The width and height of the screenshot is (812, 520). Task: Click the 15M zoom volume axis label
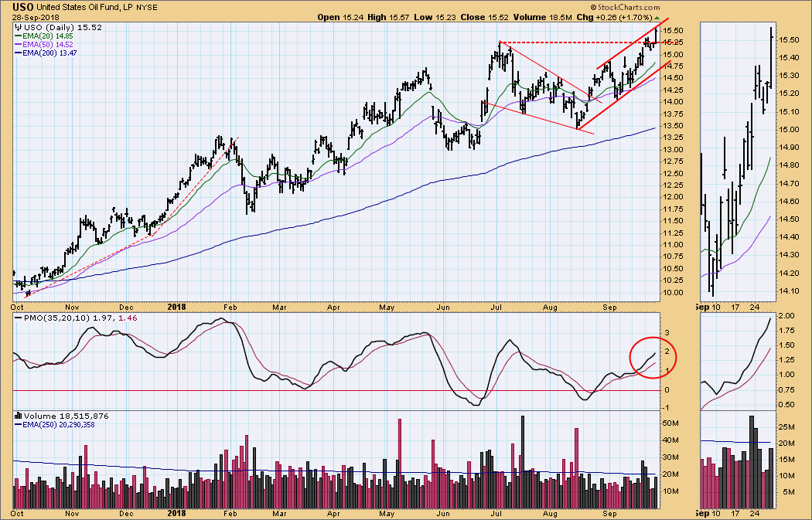[x=786, y=460]
